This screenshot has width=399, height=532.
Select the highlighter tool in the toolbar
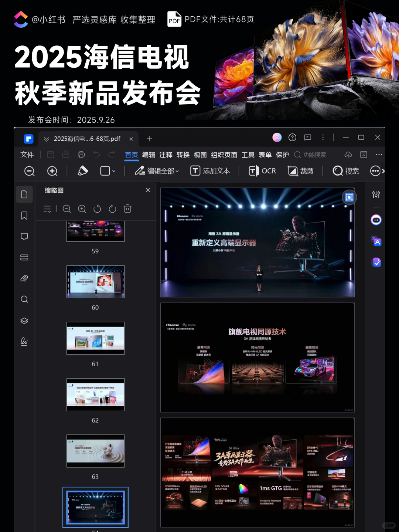click(x=83, y=171)
